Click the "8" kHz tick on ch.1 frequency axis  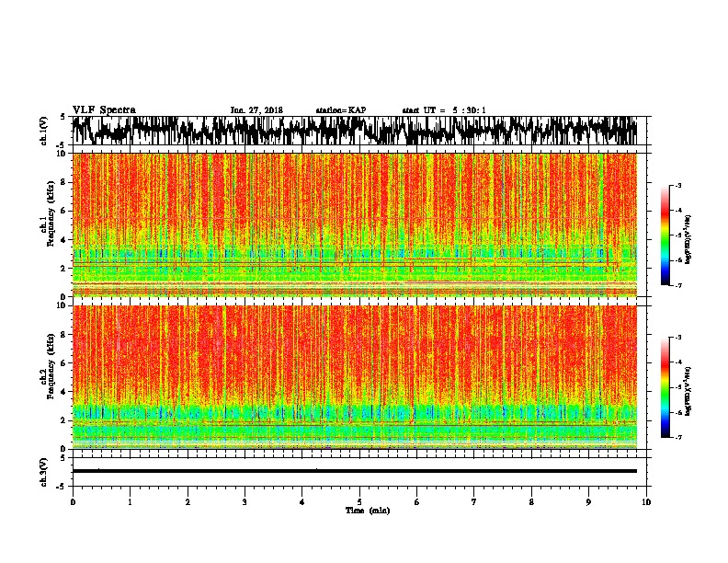64,182
